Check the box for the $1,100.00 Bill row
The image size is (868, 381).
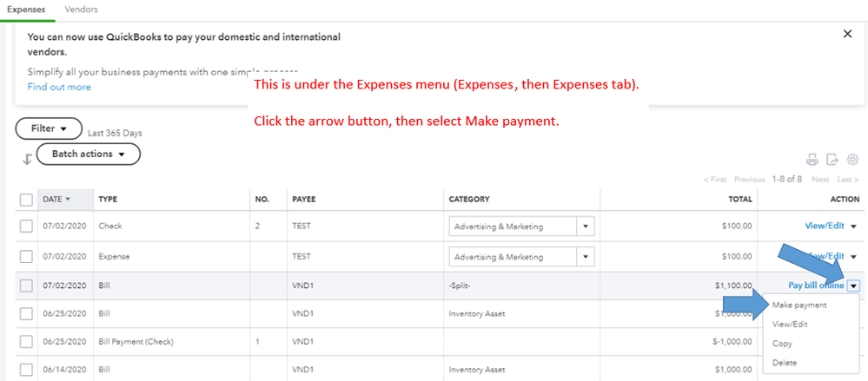coord(26,286)
